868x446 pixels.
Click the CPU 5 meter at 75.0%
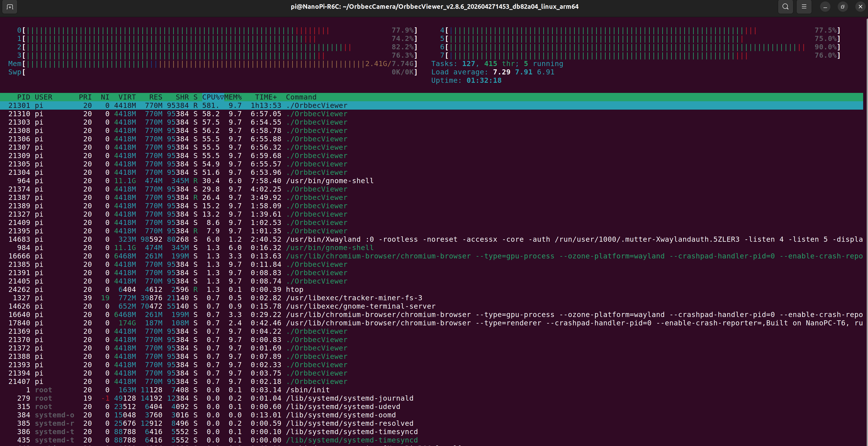click(640, 39)
